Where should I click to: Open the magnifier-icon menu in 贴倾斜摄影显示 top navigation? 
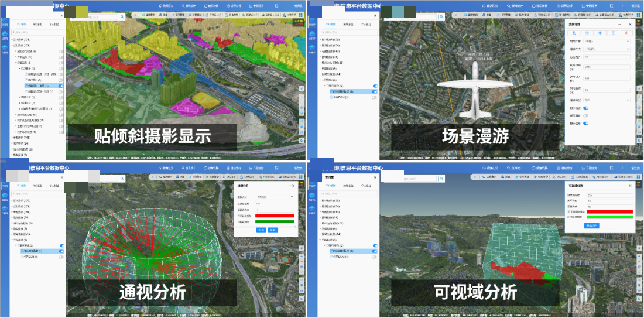click(190, 6)
